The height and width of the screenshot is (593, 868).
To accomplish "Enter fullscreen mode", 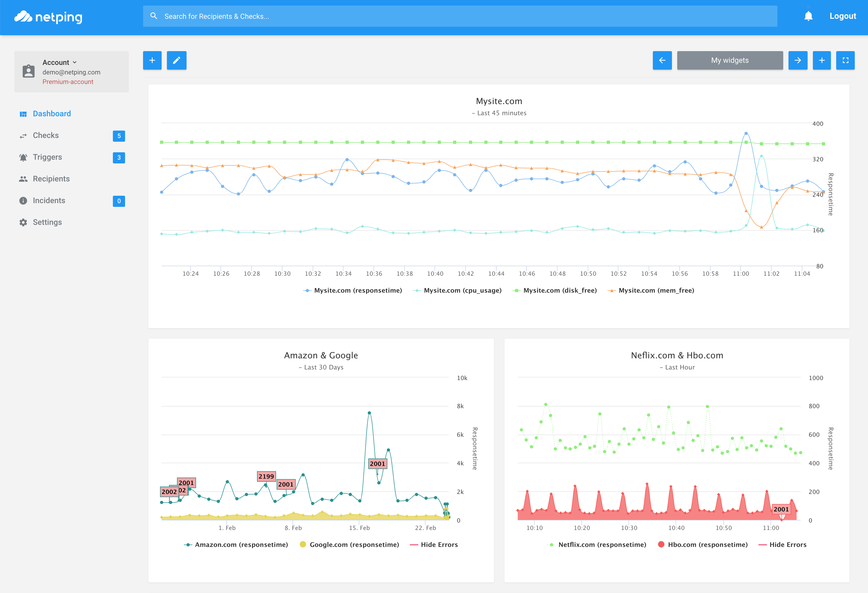I will coord(845,60).
